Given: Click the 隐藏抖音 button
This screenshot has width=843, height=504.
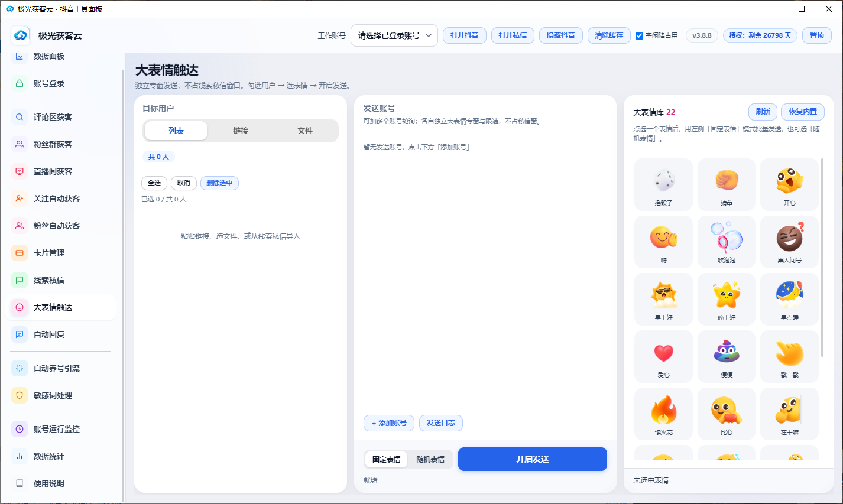Looking at the screenshot, I should click(561, 35).
